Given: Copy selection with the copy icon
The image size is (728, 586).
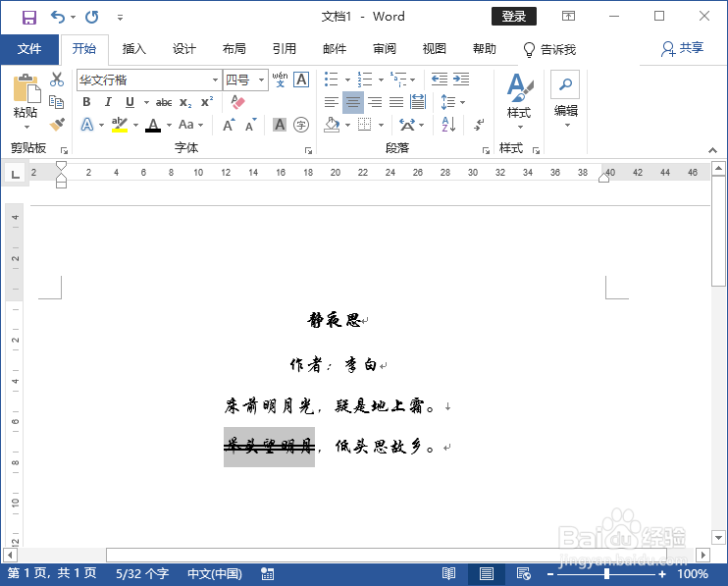Looking at the screenshot, I should pos(57,102).
